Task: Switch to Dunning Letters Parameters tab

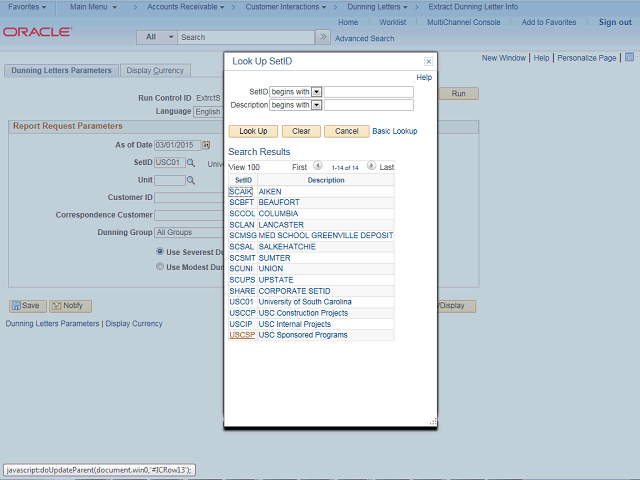Action: [61, 70]
